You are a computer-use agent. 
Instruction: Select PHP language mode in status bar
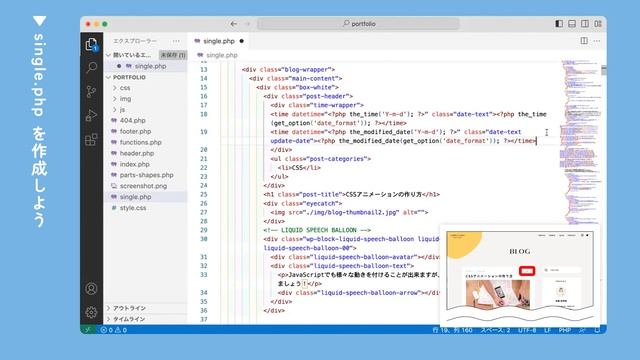[565, 330]
